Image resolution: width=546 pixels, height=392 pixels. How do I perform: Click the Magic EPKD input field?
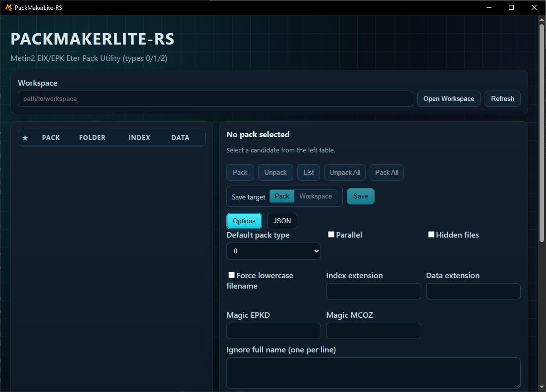tap(273, 331)
